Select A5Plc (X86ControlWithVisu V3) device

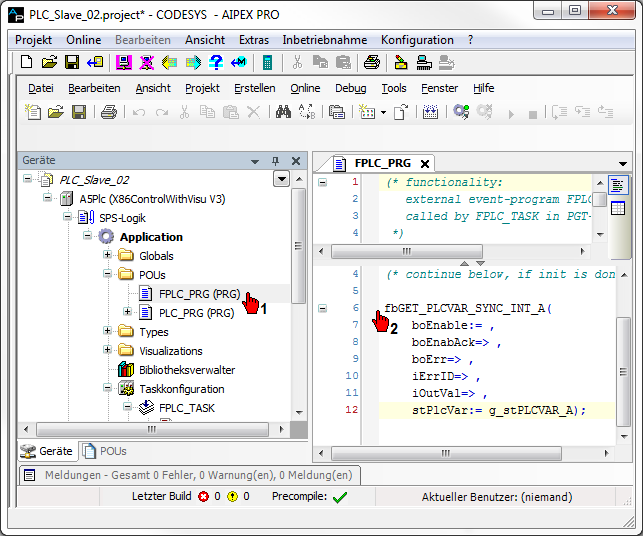pyautogui.click(x=152, y=199)
